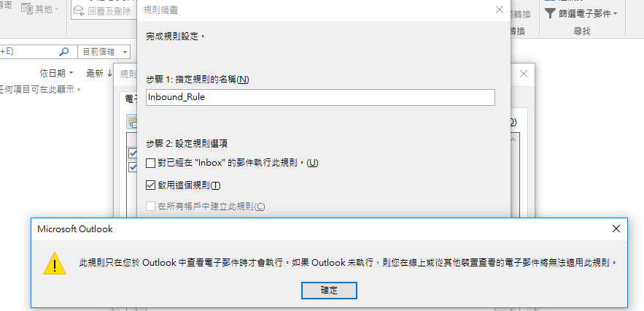Close the 規則精靈 wizard window
Screen dimensions: 644x311
[x=500, y=10]
